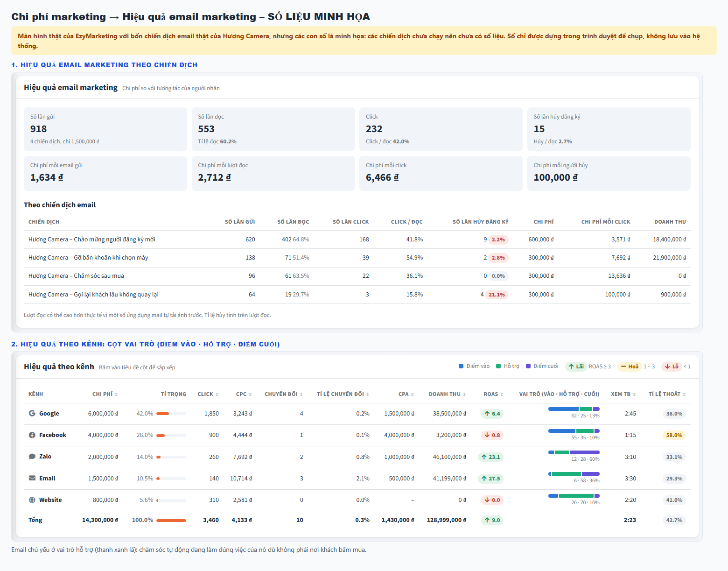Click campaign row 'Chăm sóc sau mua'
728x571 pixels.
pyautogui.click(x=357, y=276)
